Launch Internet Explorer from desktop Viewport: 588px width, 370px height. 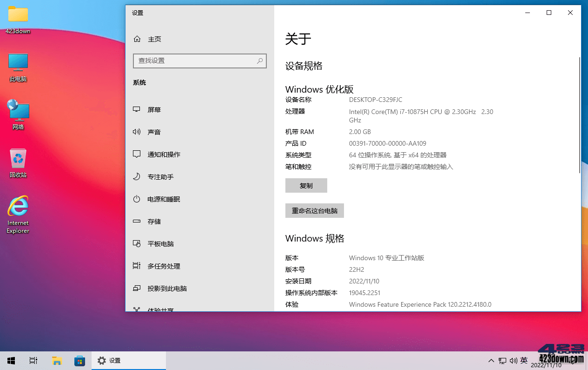(x=18, y=207)
